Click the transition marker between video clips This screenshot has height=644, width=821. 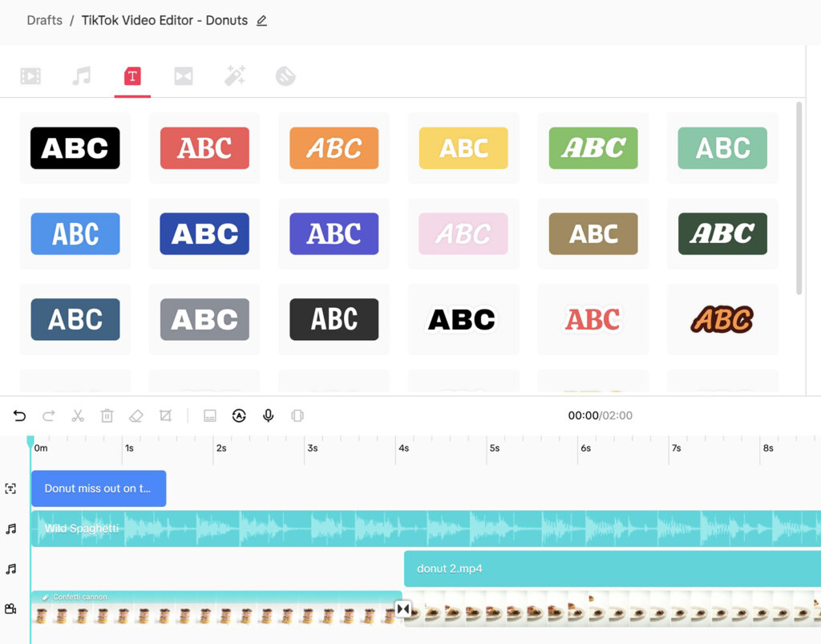pyautogui.click(x=402, y=609)
